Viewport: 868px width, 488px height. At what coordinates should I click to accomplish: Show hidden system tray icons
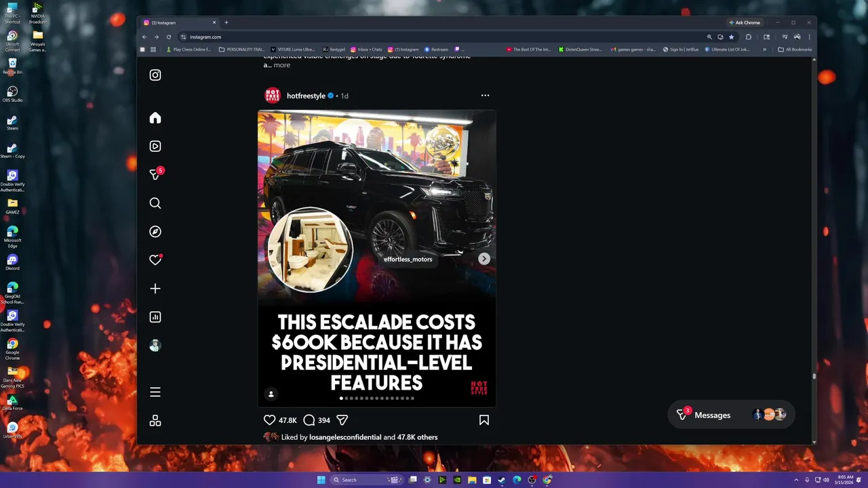click(796, 480)
